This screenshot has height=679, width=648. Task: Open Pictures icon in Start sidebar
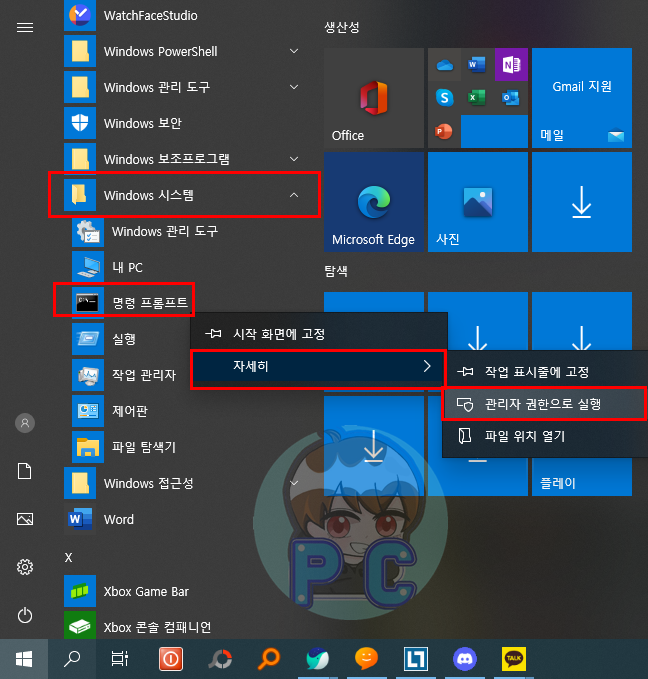[x=25, y=519]
